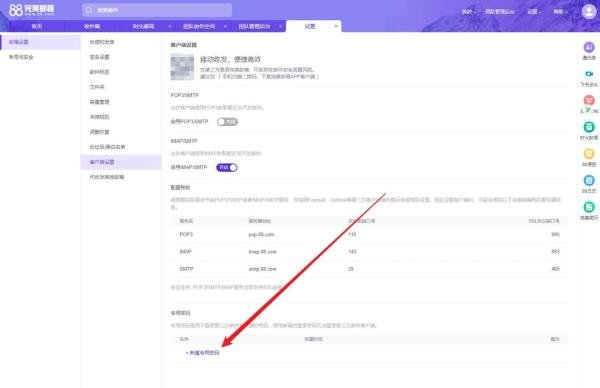This screenshot has height=388, width=600.
Task: Switch to the 收件箱 tab
Action: [x=92, y=26]
